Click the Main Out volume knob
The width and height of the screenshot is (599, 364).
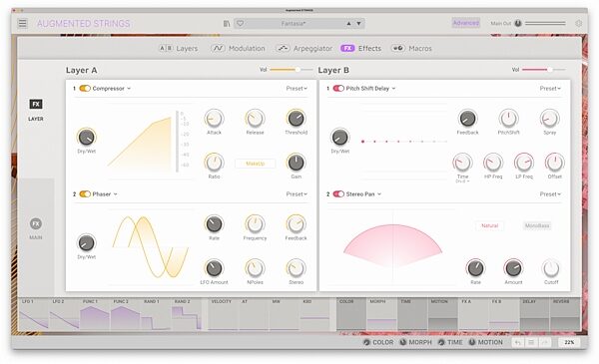pos(518,23)
